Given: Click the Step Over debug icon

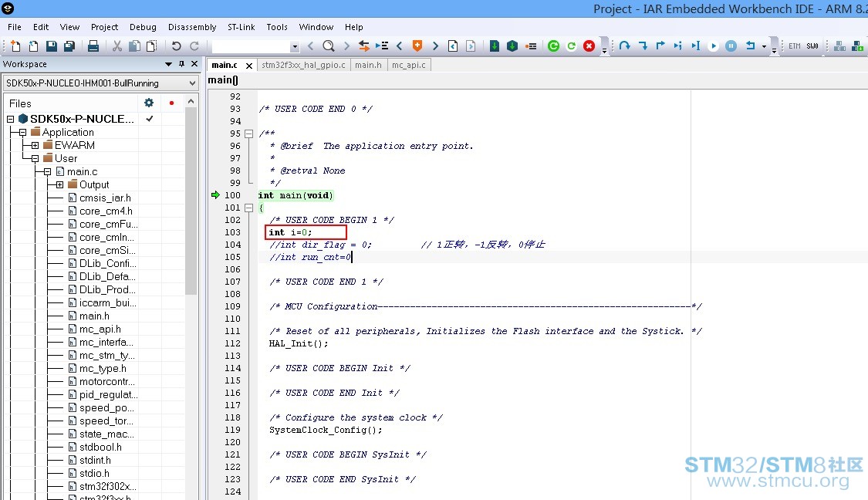Looking at the screenshot, I should tap(625, 46).
